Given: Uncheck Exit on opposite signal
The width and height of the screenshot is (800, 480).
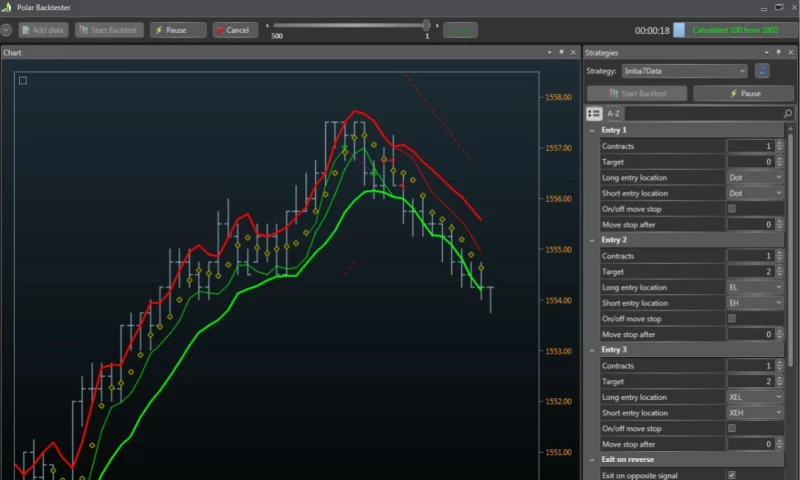Looking at the screenshot, I should tap(732, 475).
